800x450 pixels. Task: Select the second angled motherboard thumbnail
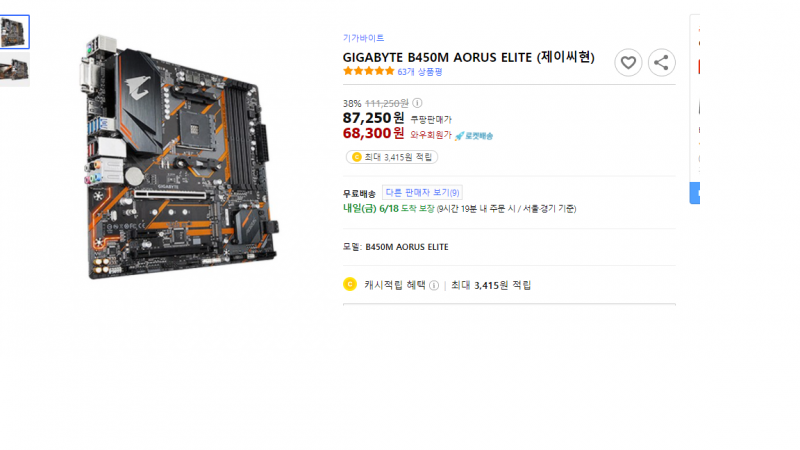(x=14, y=69)
